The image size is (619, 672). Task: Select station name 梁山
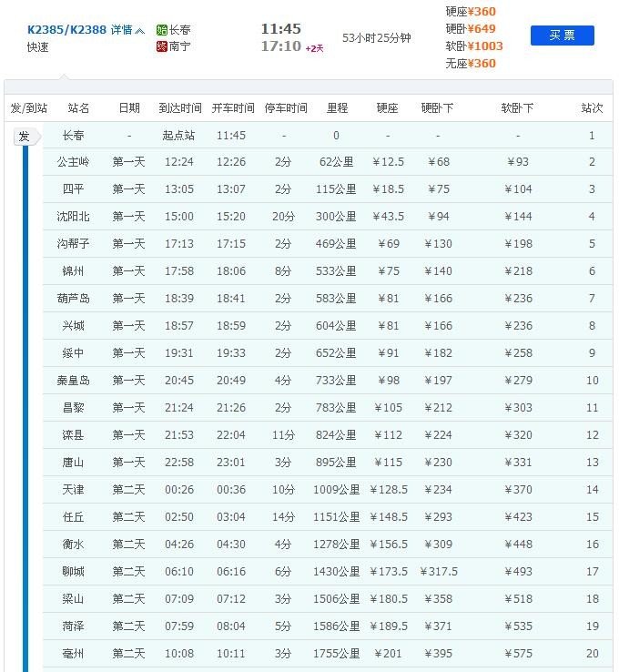pos(73,599)
